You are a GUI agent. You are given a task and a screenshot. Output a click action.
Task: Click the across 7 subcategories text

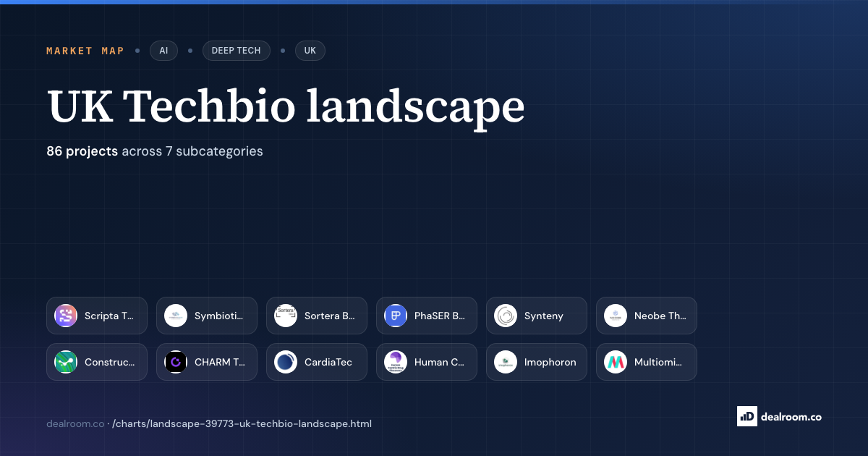pos(192,151)
